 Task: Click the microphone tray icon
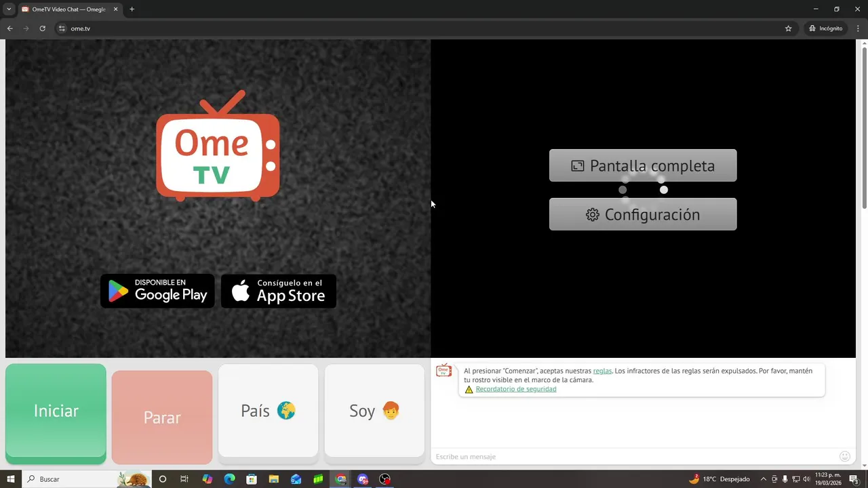coord(785,479)
